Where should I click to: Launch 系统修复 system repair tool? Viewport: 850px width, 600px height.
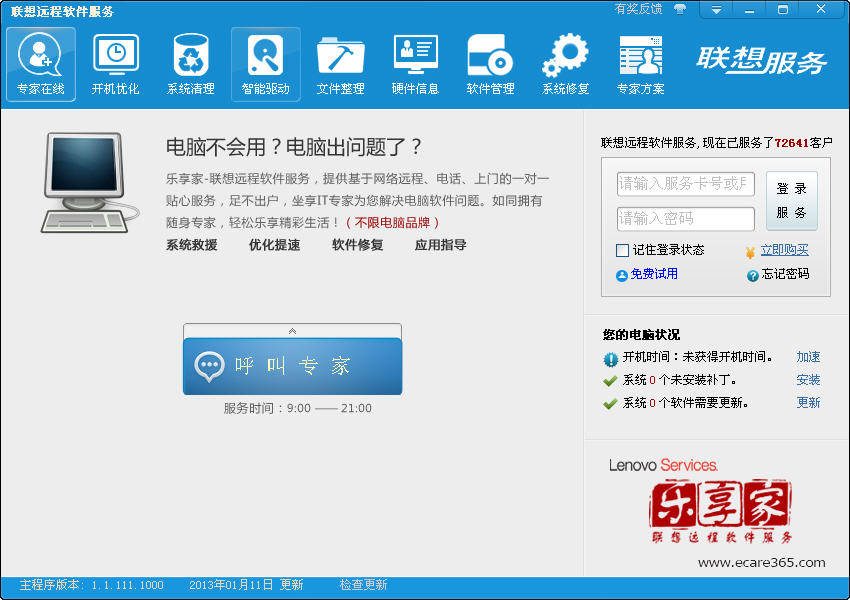click(x=565, y=63)
